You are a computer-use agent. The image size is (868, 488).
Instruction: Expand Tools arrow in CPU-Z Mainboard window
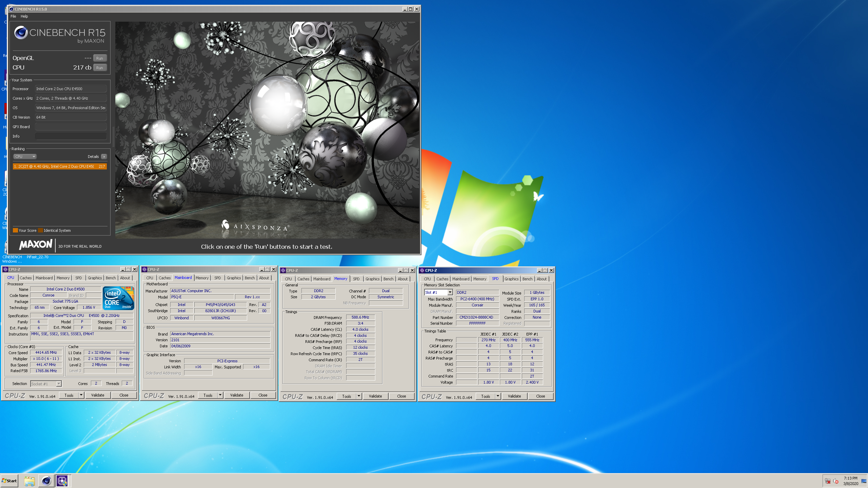click(x=220, y=395)
